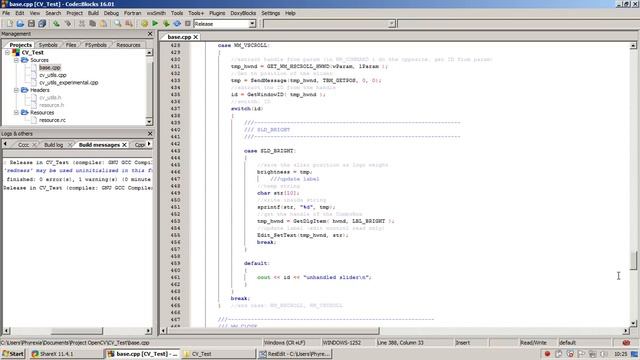Viewport: 640px width, 360px height.
Task: Select cv_utils.cpp in the project tree
Action: click(x=53, y=75)
